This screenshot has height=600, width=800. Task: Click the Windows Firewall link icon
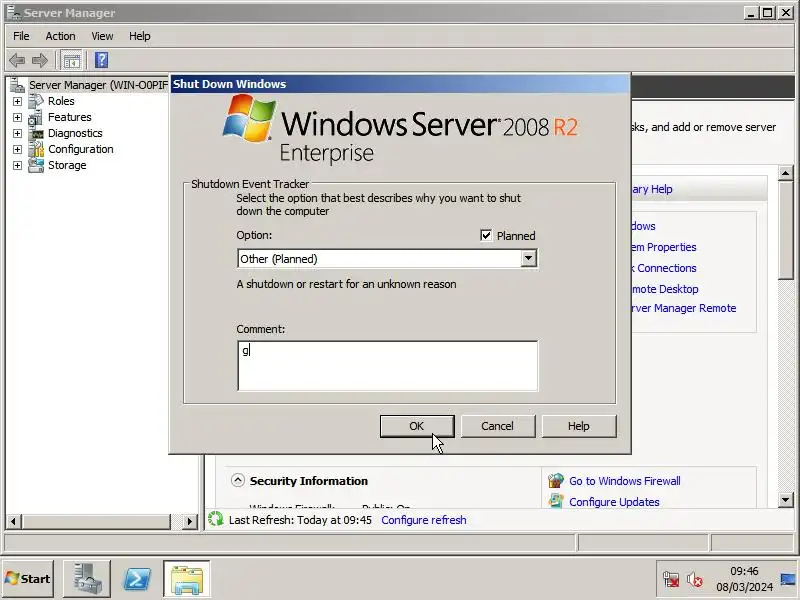[556, 481]
